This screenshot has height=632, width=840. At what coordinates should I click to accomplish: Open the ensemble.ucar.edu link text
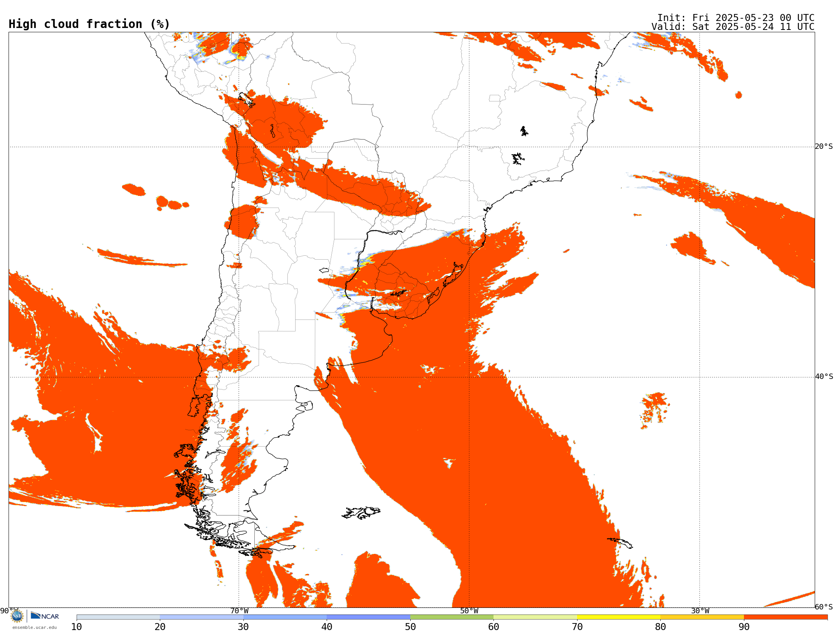(x=34, y=627)
